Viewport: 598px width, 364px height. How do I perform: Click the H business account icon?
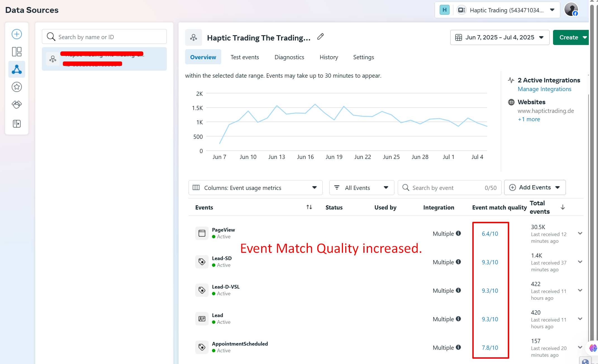[444, 10]
